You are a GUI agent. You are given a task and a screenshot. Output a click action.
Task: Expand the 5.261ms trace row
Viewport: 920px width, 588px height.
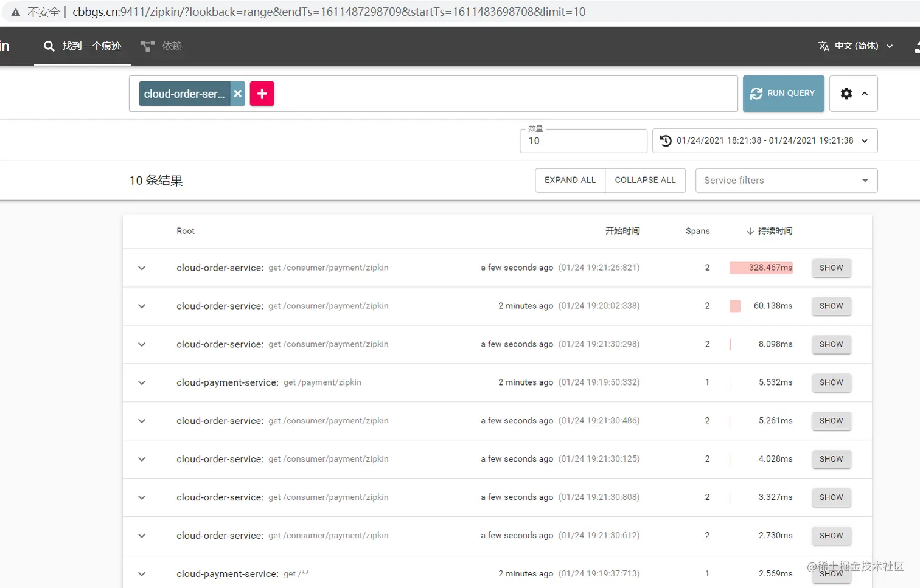point(142,421)
